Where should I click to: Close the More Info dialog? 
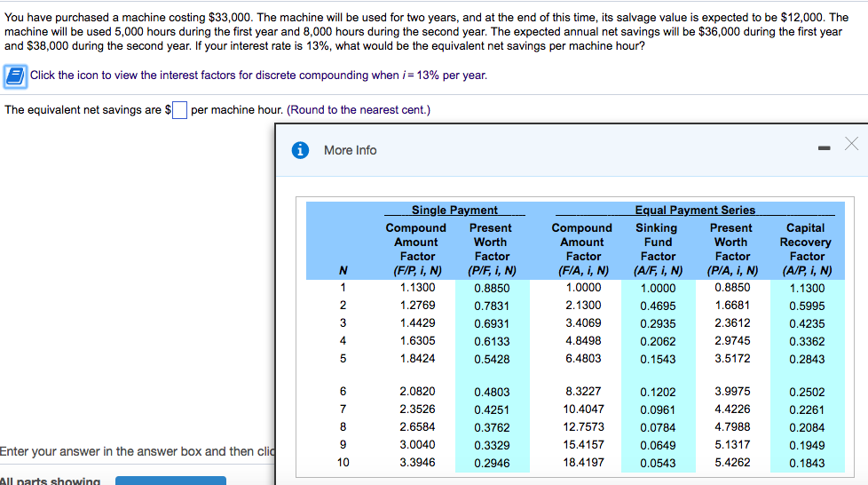coord(851,144)
